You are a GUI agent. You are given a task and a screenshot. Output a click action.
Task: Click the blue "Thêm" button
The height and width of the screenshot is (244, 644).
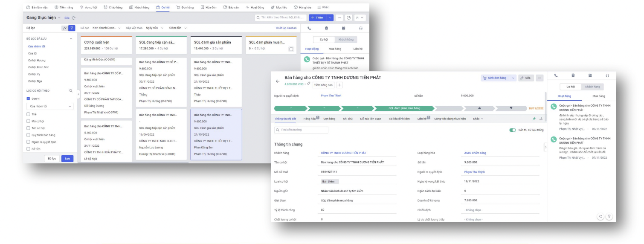click(317, 17)
